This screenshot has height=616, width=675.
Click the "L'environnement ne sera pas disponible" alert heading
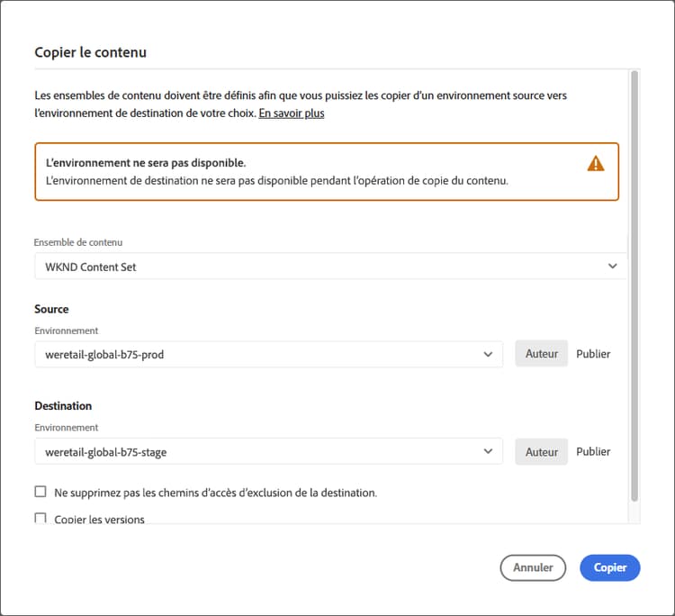tap(146, 163)
